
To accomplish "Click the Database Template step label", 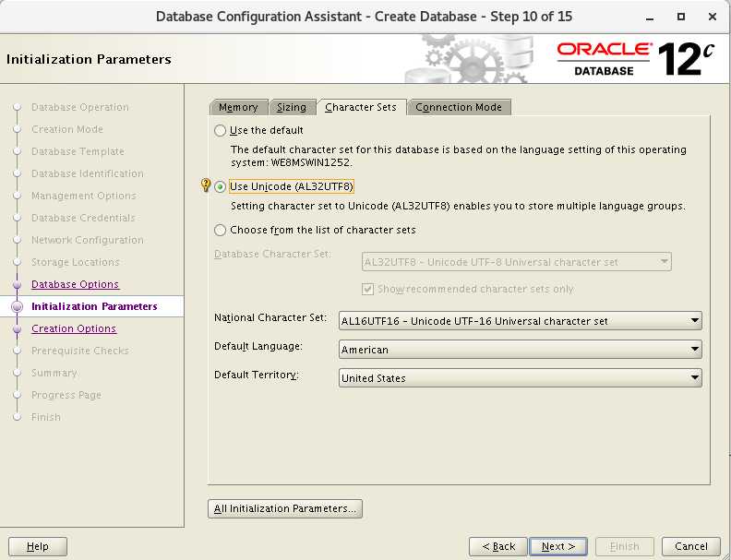I will (x=78, y=151).
